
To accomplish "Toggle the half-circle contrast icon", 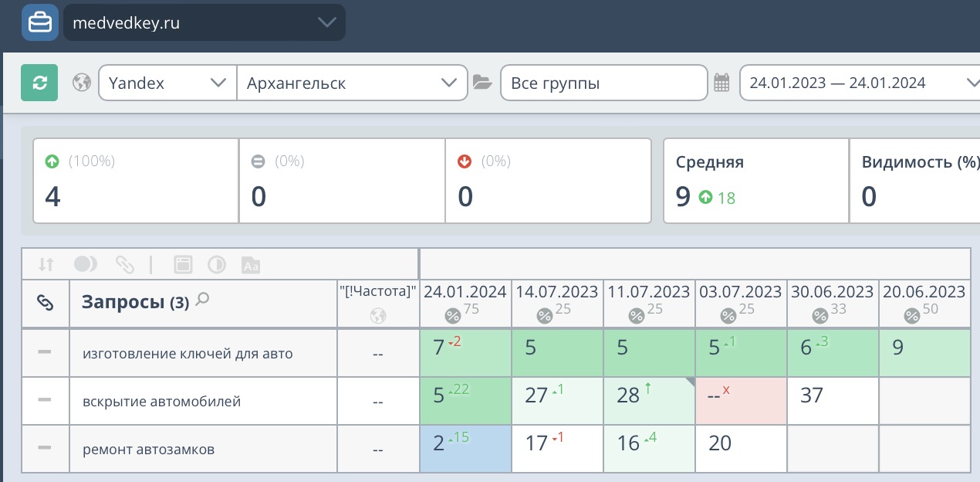I will click(x=217, y=264).
